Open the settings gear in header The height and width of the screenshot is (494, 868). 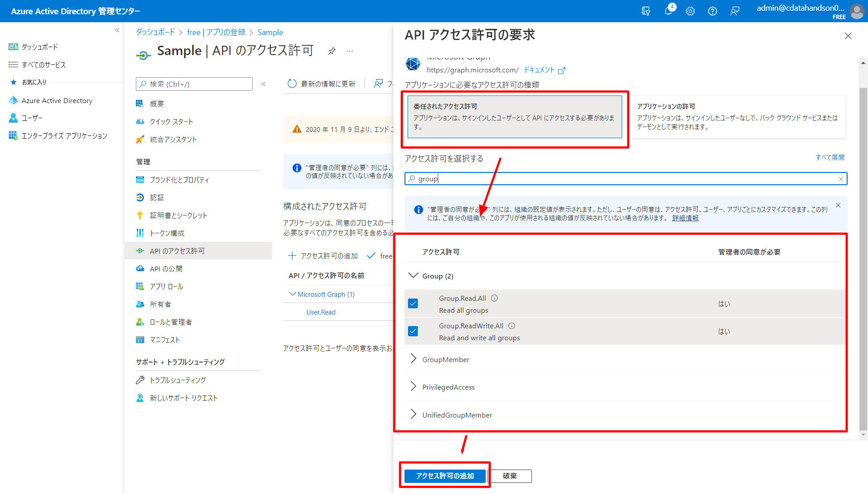click(x=690, y=11)
